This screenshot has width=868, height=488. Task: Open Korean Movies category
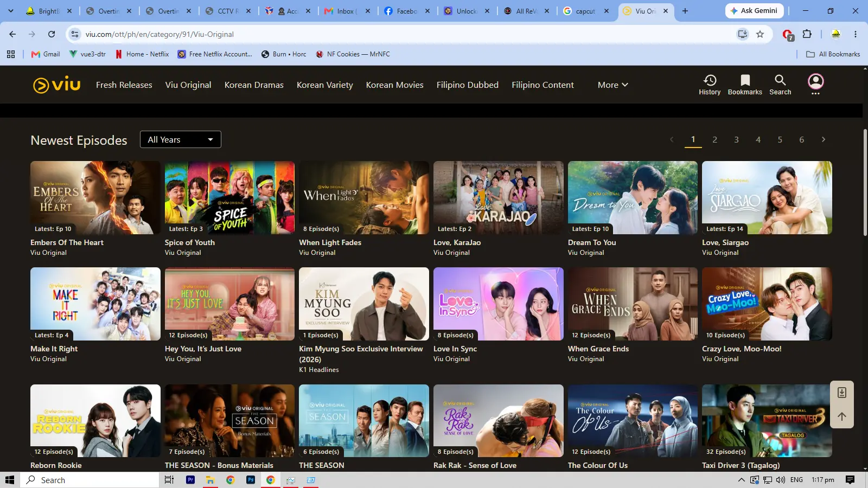(x=395, y=85)
